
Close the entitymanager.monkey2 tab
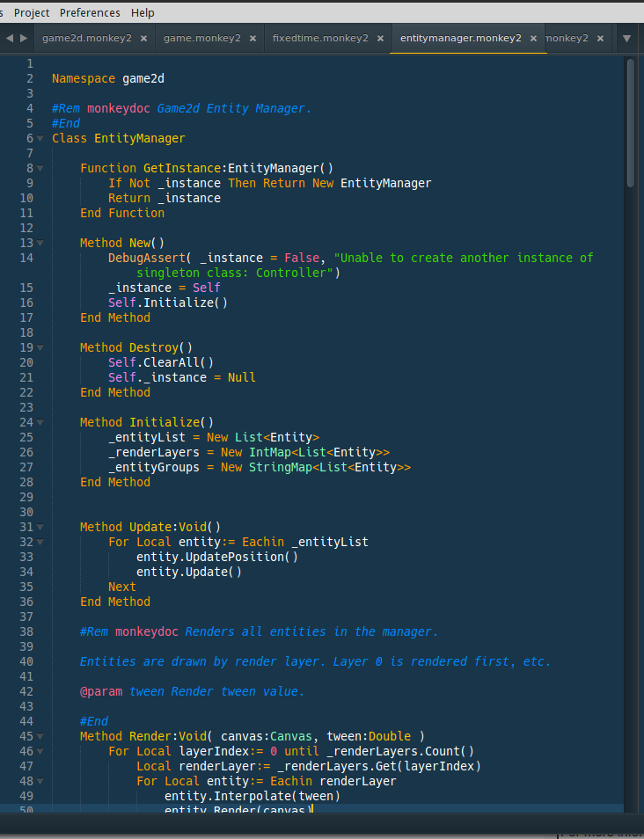tap(533, 39)
